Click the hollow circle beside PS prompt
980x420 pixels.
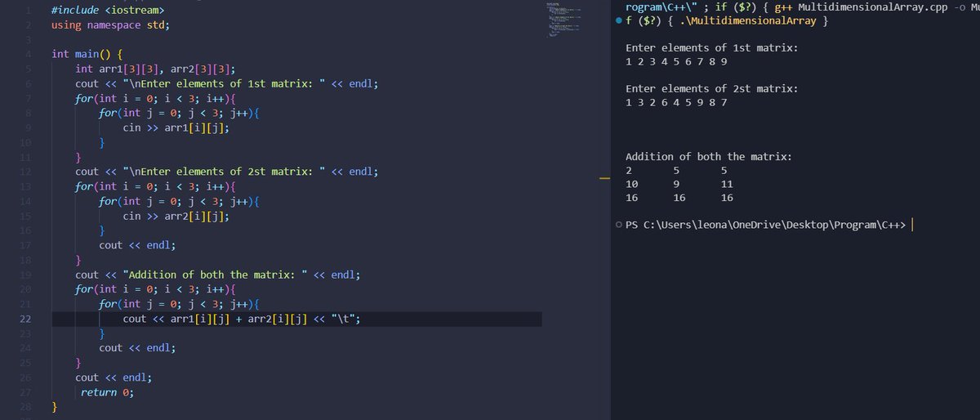pyautogui.click(x=618, y=225)
